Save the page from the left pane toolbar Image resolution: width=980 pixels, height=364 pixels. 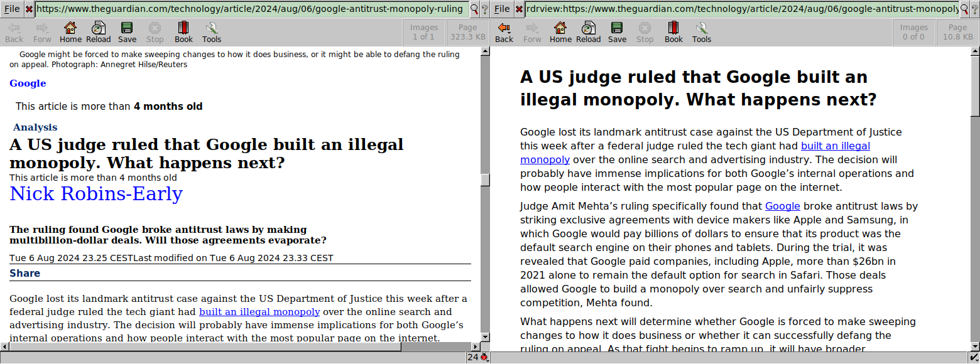(127, 33)
